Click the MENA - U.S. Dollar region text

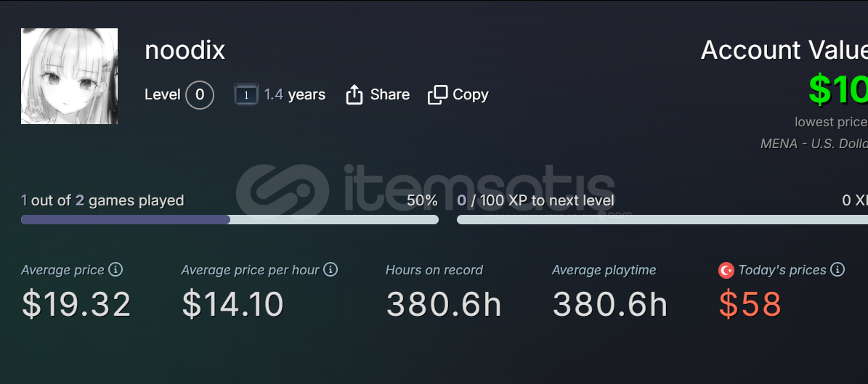coord(814,144)
